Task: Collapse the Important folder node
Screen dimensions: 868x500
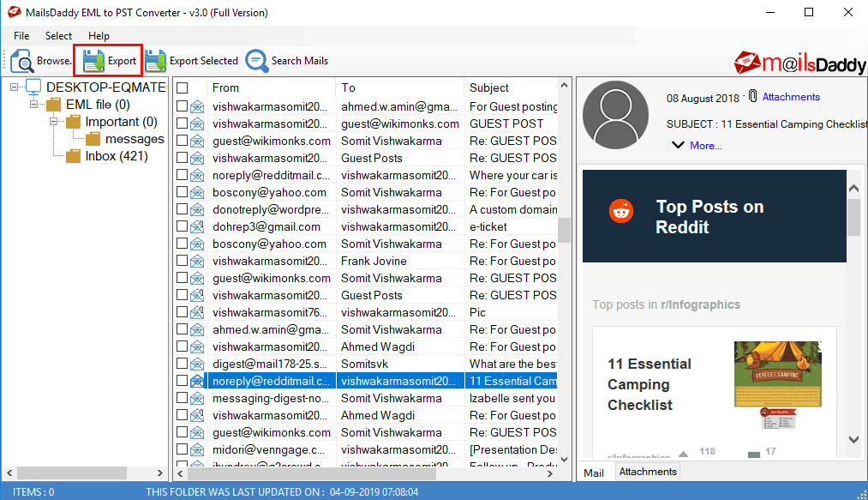Action: (54, 122)
